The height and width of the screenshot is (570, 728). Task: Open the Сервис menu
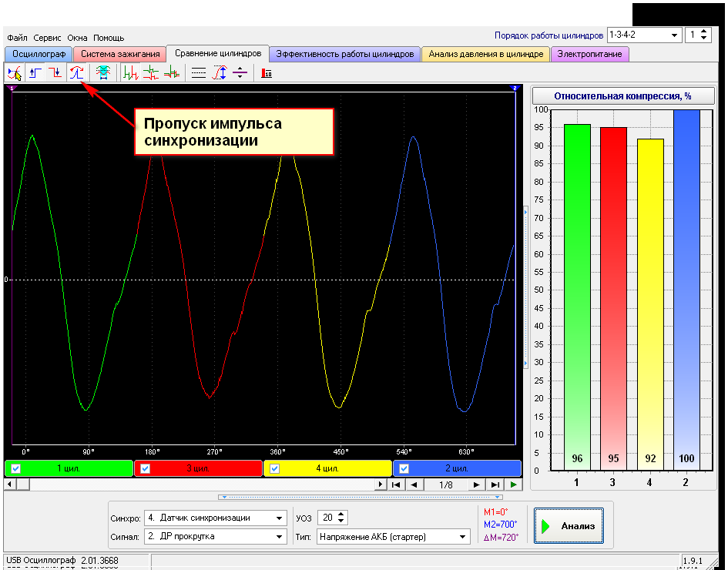point(47,38)
